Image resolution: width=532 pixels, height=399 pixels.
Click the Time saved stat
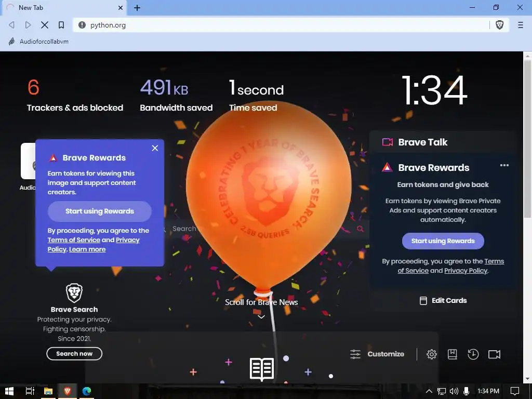coord(257,95)
